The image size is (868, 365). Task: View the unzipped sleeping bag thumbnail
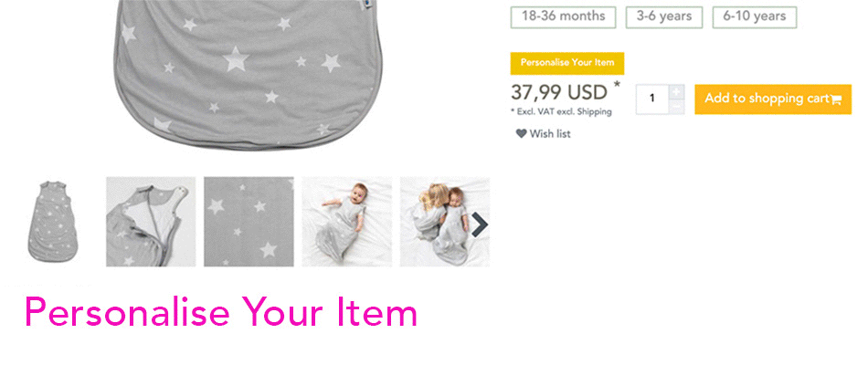[151, 222]
